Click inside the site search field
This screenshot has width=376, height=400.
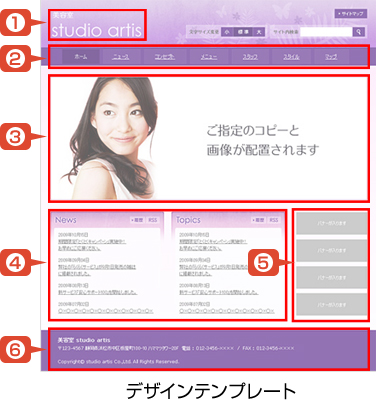[326, 32]
